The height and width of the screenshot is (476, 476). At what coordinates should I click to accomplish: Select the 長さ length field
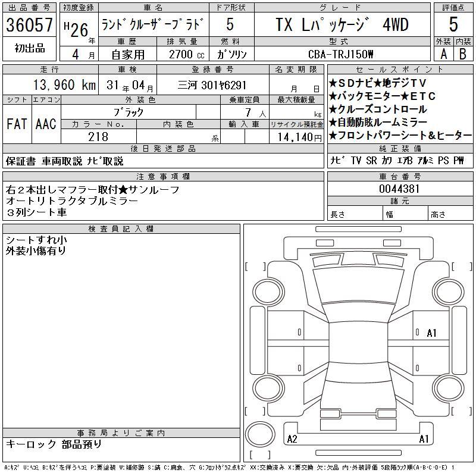coord(355,214)
